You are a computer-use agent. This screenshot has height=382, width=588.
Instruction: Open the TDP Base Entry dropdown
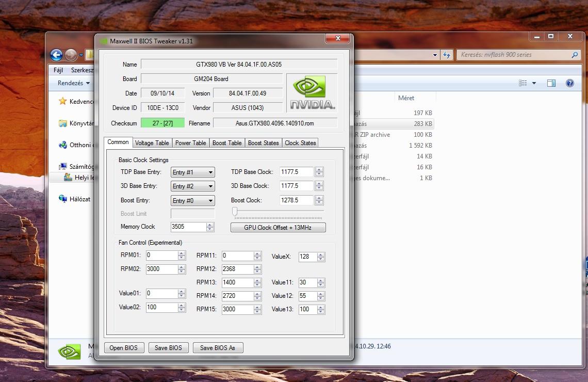coord(192,172)
